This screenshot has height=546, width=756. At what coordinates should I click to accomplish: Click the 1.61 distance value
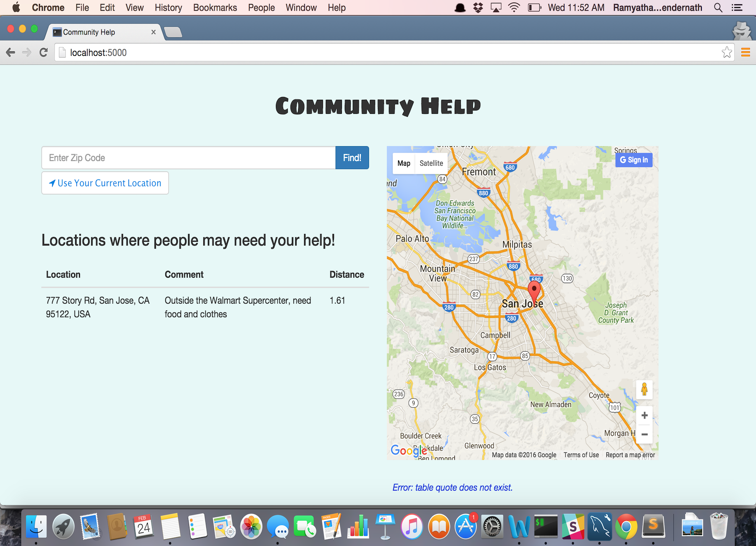[337, 300]
